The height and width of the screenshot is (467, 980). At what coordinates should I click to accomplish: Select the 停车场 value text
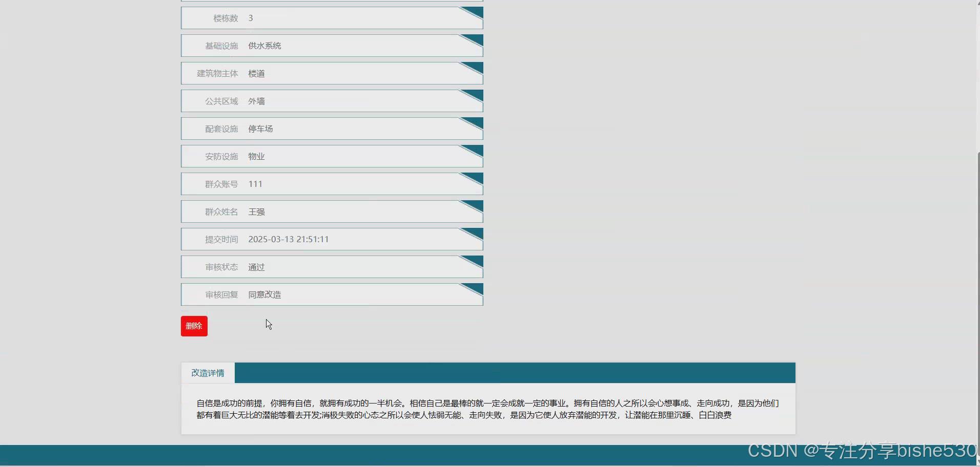[261, 129]
